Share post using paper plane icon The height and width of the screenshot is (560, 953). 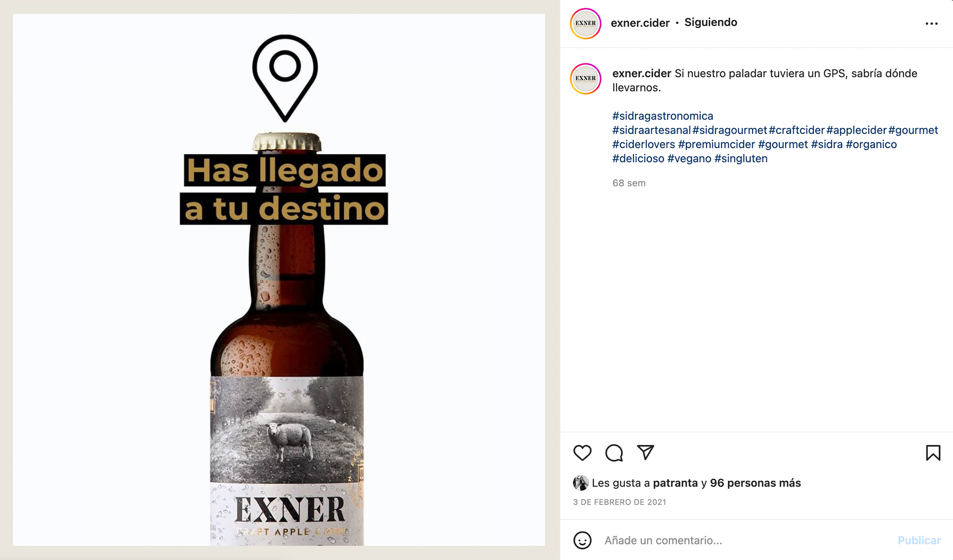coord(646,452)
